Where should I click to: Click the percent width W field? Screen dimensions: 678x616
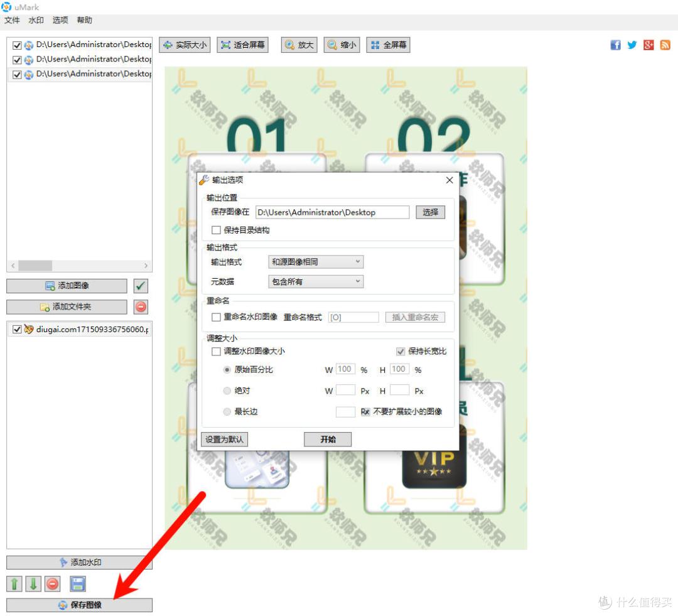click(x=345, y=369)
